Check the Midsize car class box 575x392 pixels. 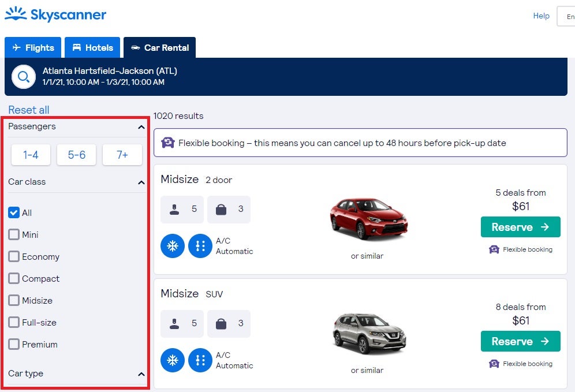click(14, 300)
